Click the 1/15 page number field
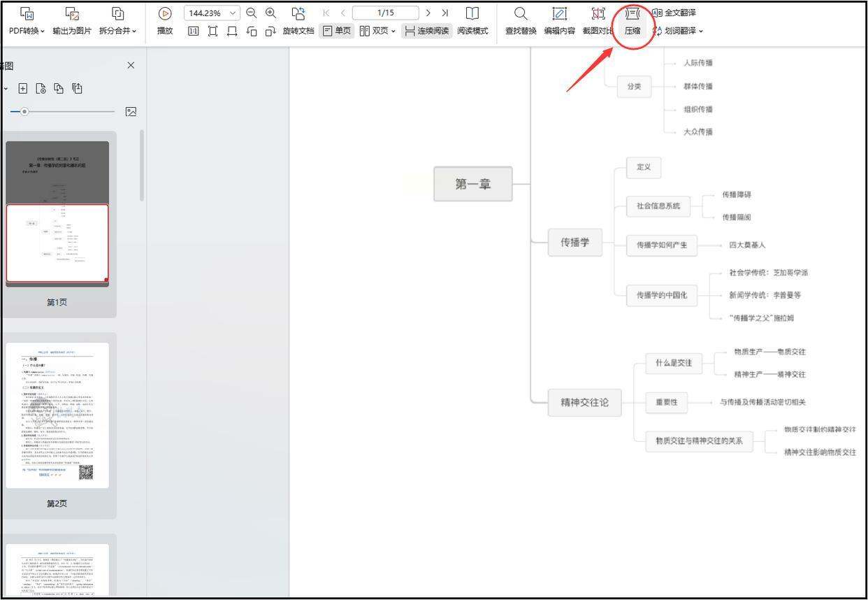This screenshot has width=868, height=600. point(385,13)
